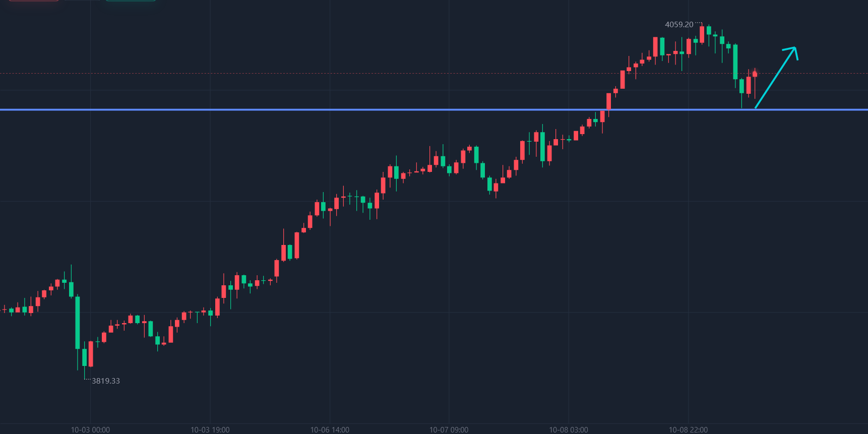Select the big green candle falling from the peak

[735, 61]
